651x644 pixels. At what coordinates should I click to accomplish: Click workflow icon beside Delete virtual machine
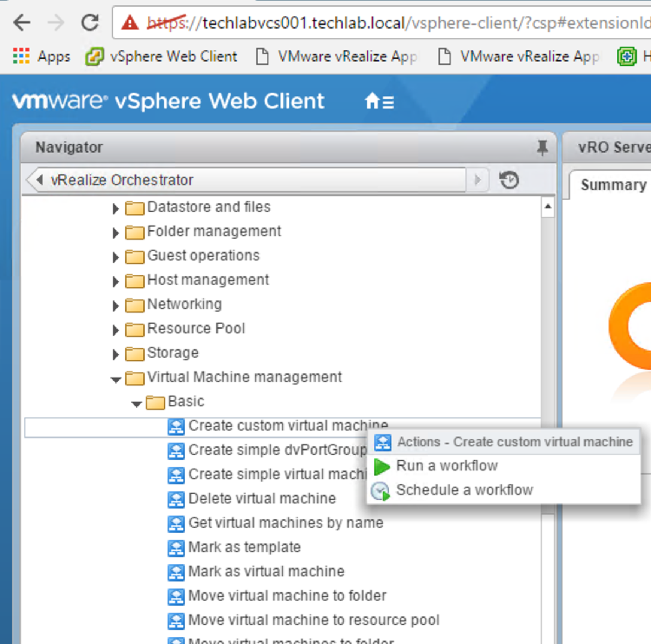click(x=176, y=500)
